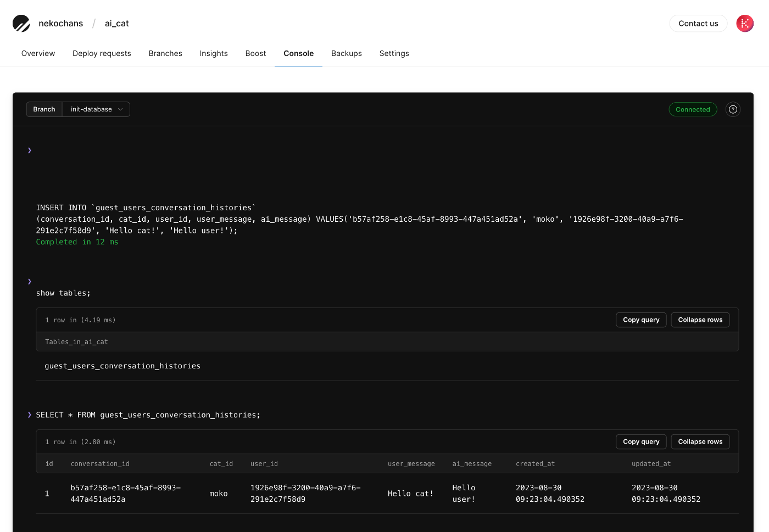The width and height of the screenshot is (769, 532).
Task: Switch to the Branches tab
Action: pos(165,53)
